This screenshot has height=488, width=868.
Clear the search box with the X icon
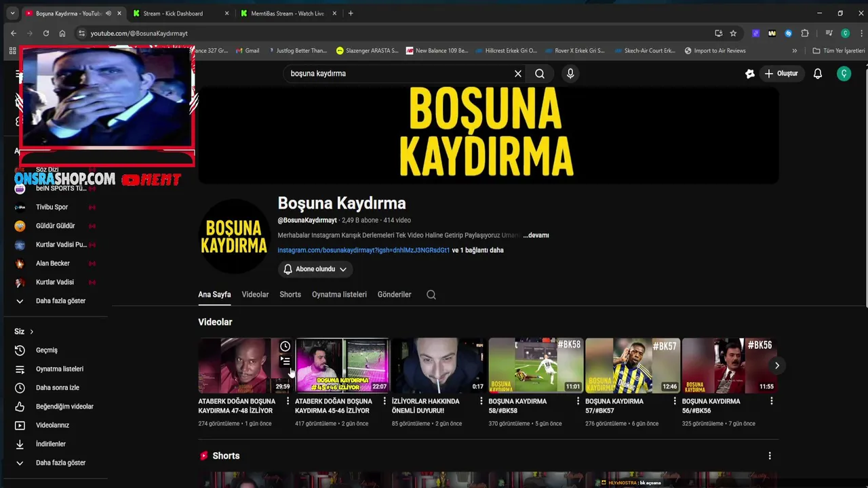click(518, 73)
